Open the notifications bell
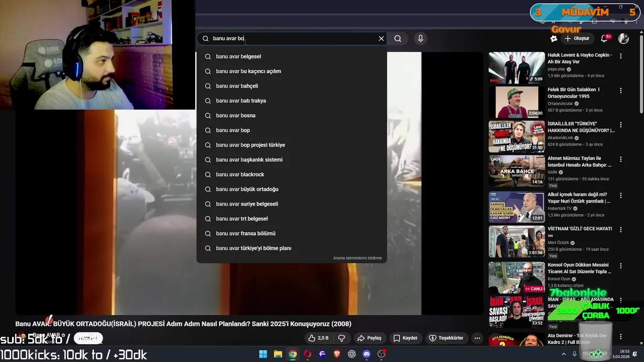Image resolution: width=644 pixels, height=362 pixels. pos(605,39)
